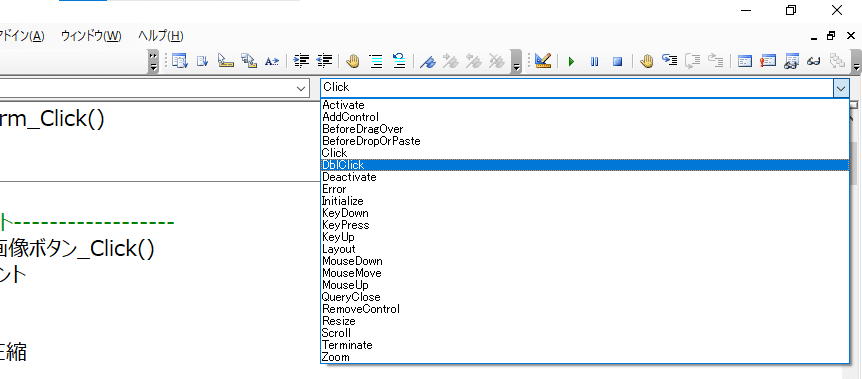Choose Terminate event

click(x=585, y=345)
